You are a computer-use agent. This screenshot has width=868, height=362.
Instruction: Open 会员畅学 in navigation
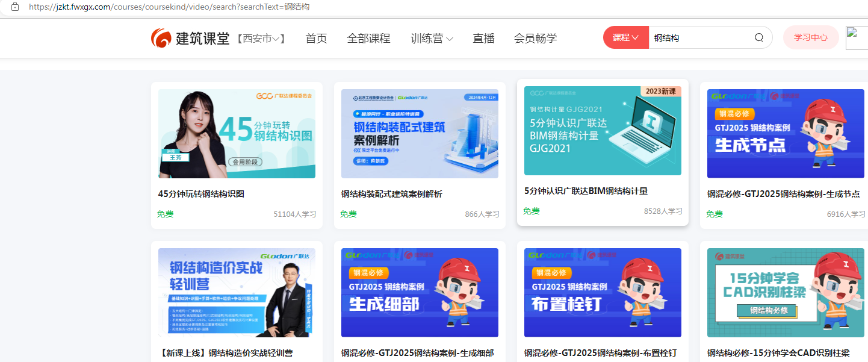[x=535, y=38]
